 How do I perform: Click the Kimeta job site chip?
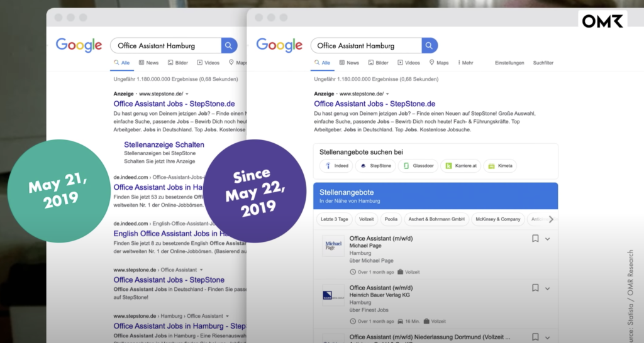[500, 166]
